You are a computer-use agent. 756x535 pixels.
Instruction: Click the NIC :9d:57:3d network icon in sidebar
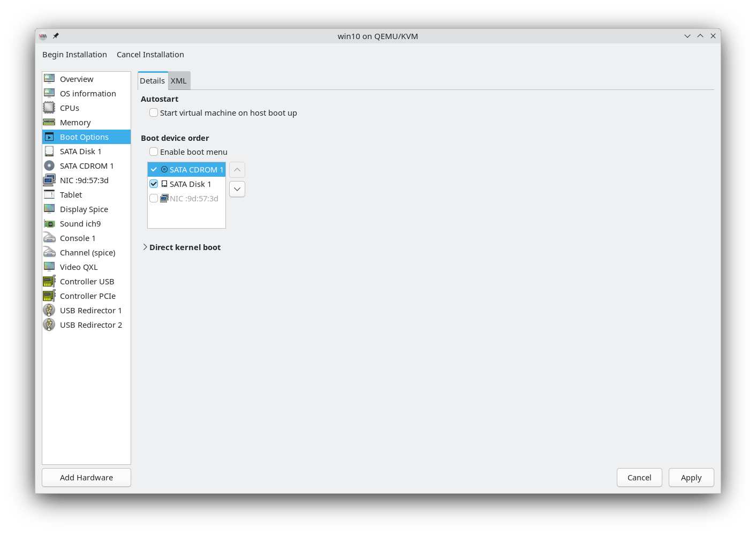click(49, 180)
